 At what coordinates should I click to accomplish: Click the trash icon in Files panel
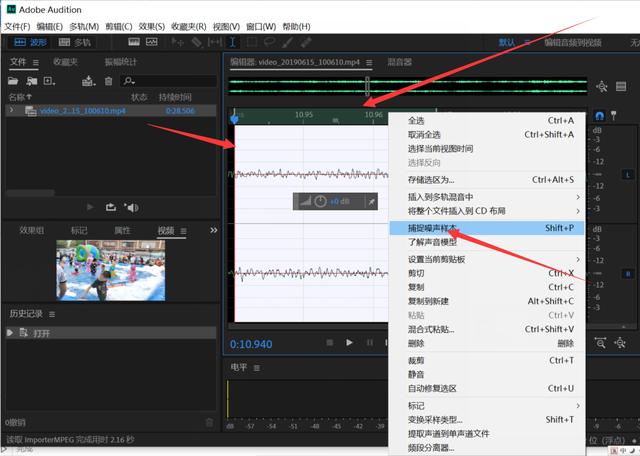pos(108,81)
